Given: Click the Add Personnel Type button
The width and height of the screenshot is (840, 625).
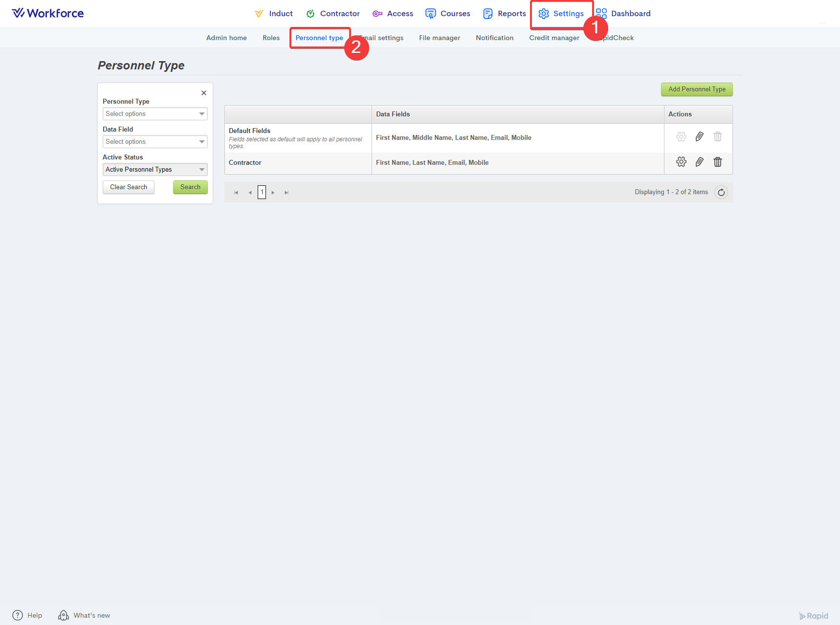Looking at the screenshot, I should (697, 89).
